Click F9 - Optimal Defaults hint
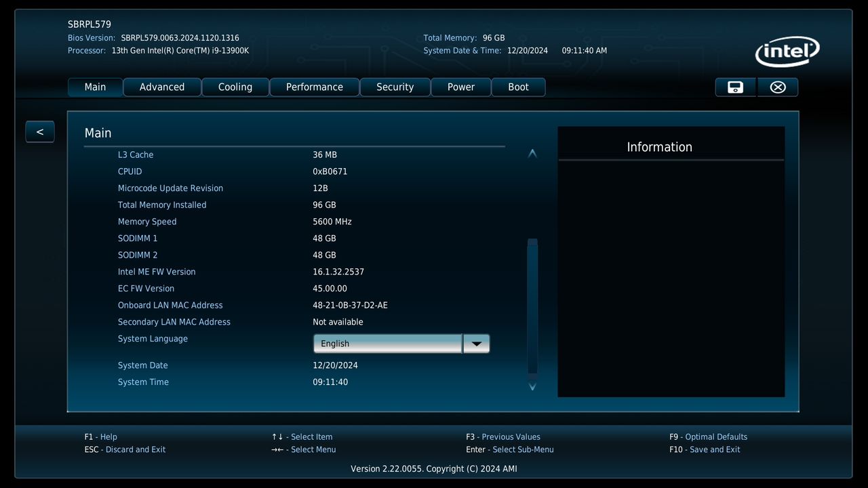 [x=708, y=437]
